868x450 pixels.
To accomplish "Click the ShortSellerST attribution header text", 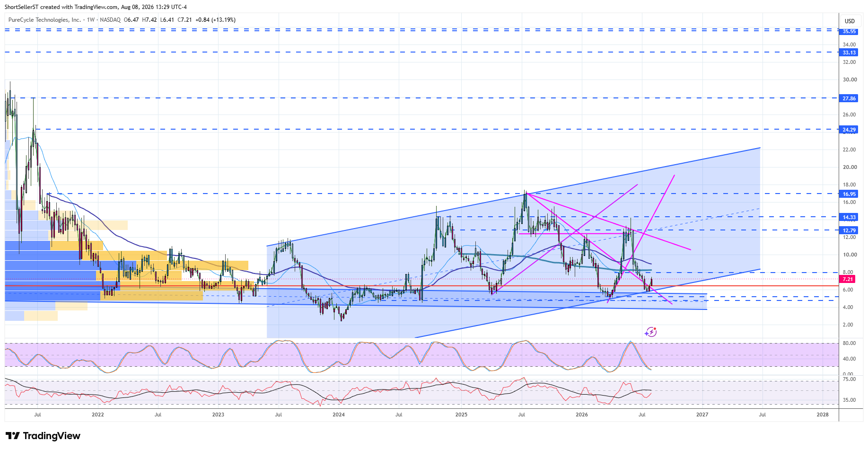I will point(96,7).
